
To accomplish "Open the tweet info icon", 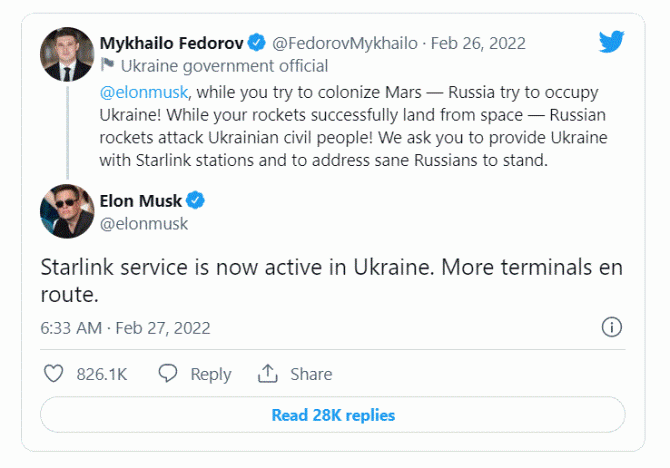I will click(x=612, y=327).
